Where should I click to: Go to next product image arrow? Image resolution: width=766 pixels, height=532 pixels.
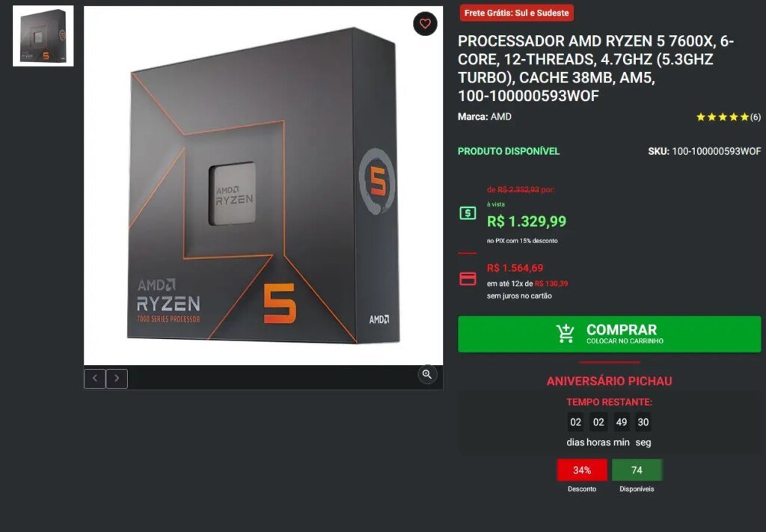tap(117, 379)
